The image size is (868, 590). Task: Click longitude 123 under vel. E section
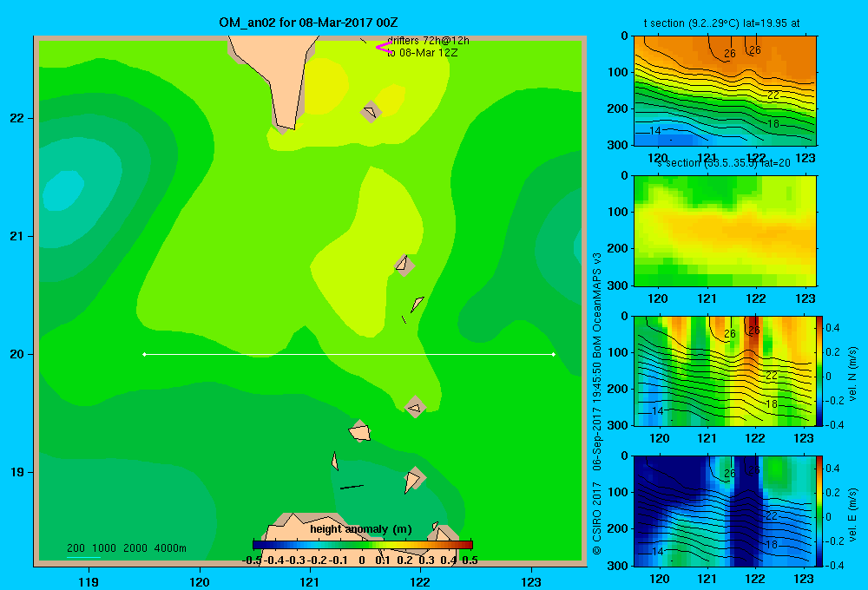[x=804, y=579]
